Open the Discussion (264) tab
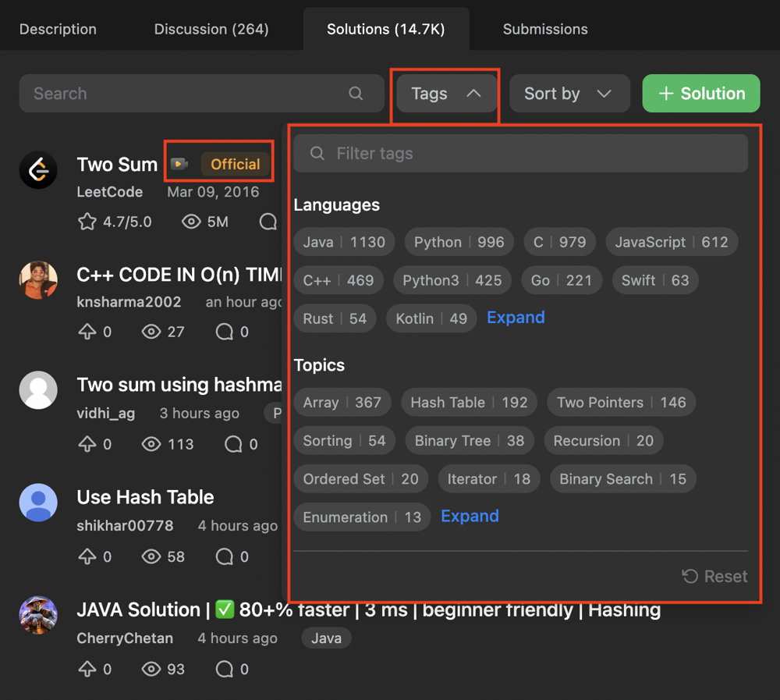Screen dimensions: 780x700 [211, 30]
